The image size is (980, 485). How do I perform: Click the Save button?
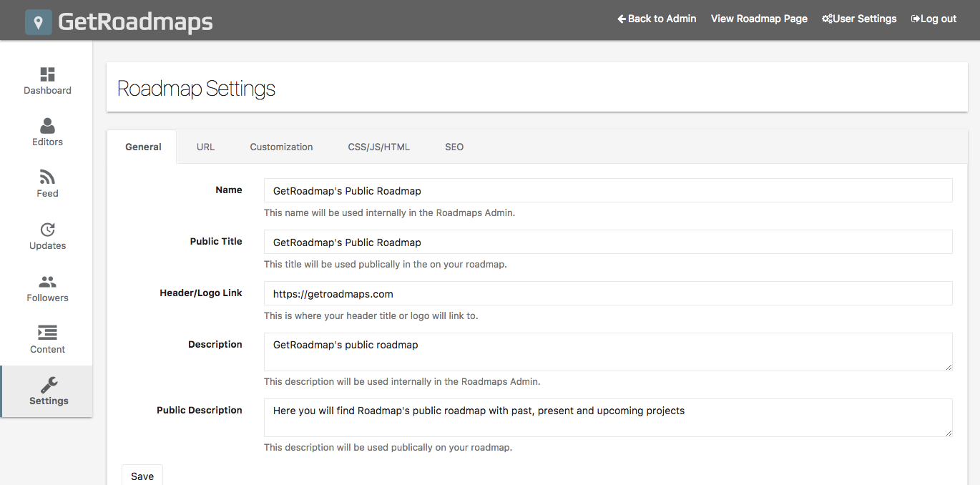coord(142,476)
